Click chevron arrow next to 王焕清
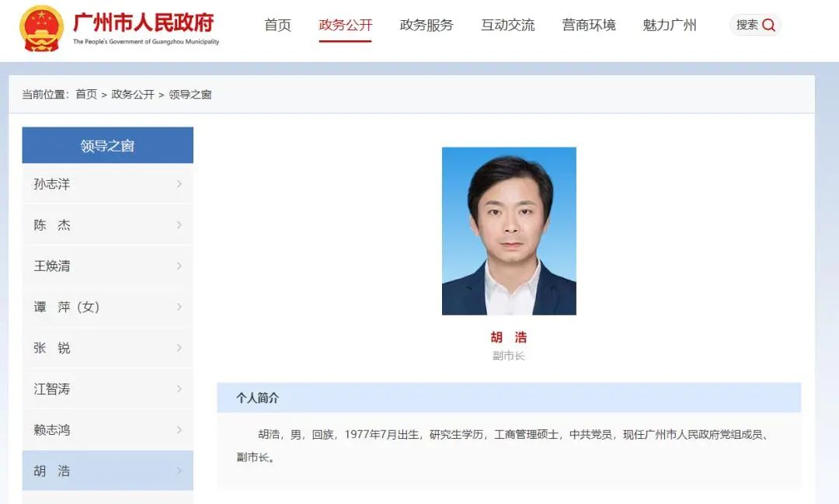The width and height of the screenshot is (839, 504). [x=179, y=266]
